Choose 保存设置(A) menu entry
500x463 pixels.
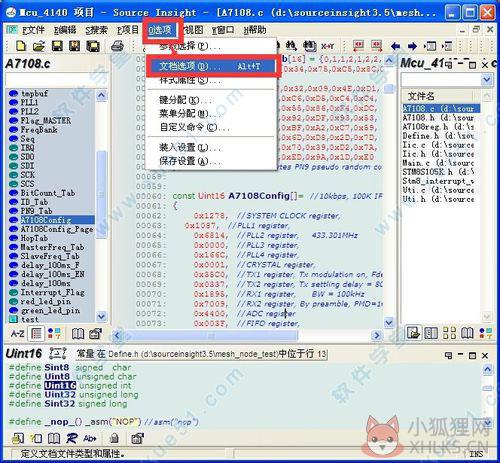(x=211, y=161)
